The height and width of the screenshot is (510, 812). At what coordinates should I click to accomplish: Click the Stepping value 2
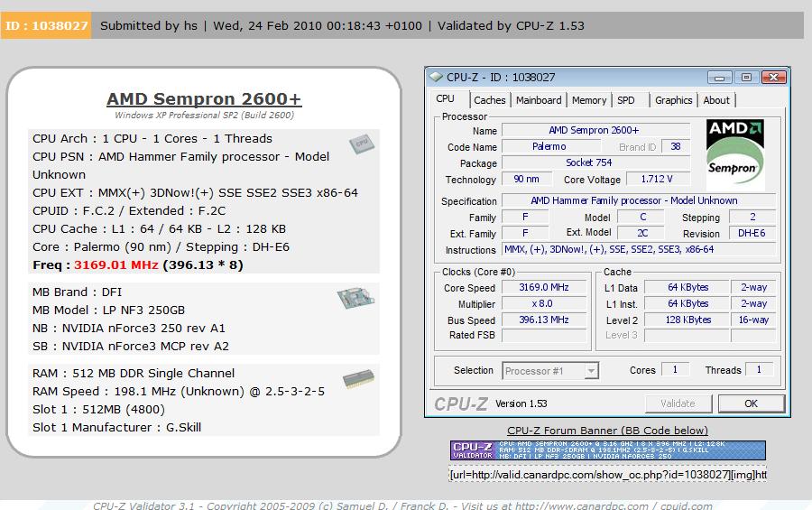click(x=752, y=218)
